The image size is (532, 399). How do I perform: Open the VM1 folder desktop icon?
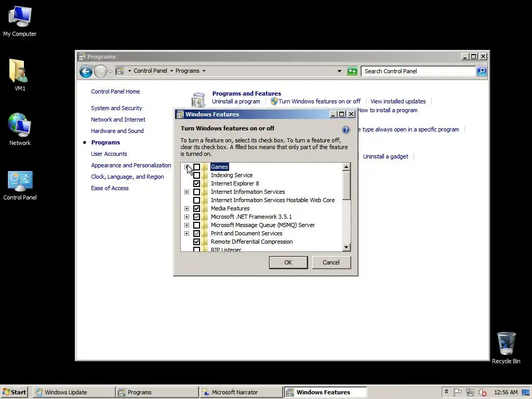pos(19,75)
